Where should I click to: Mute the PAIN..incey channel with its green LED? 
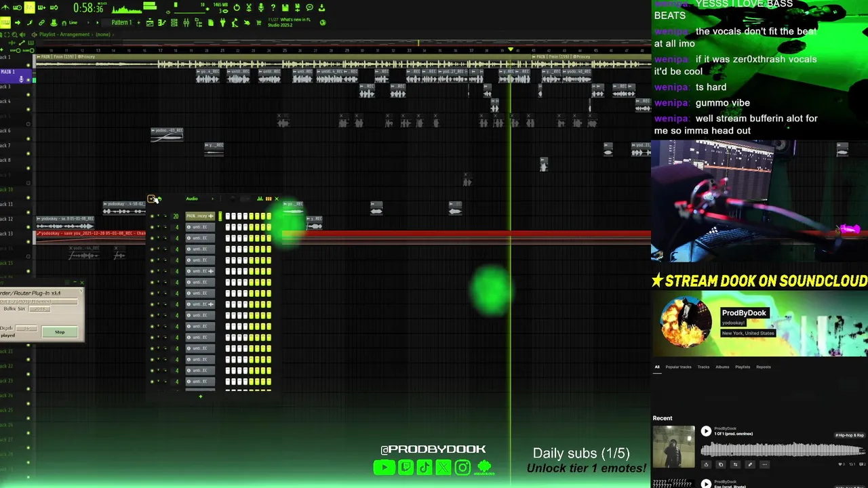tap(152, 216)
